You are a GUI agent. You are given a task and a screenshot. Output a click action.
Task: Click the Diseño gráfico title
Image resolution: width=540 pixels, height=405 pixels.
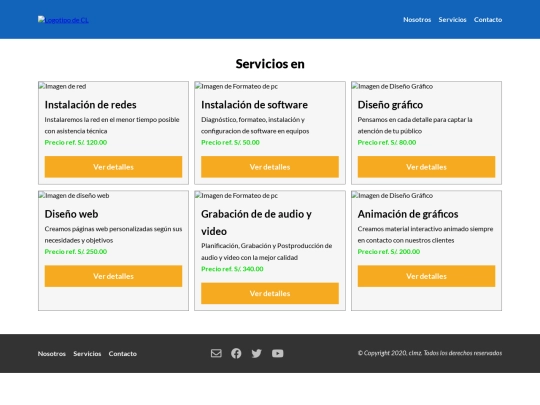[x=390, y=105]
